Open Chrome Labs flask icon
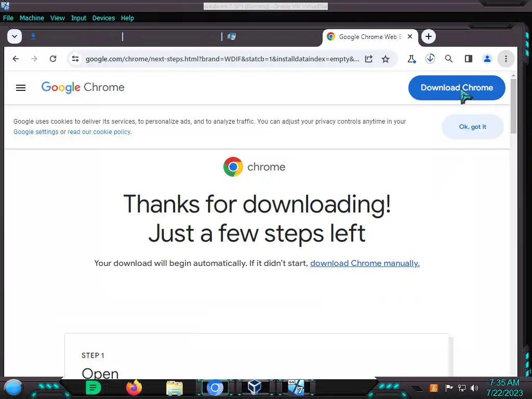The image size is (532, 399). tap(411, 59)
